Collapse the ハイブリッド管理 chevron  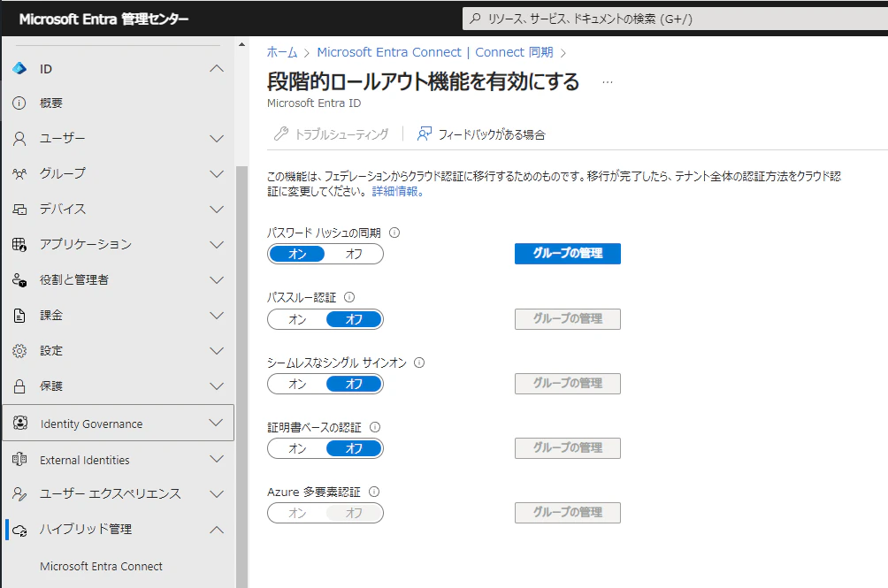point(217,530)
